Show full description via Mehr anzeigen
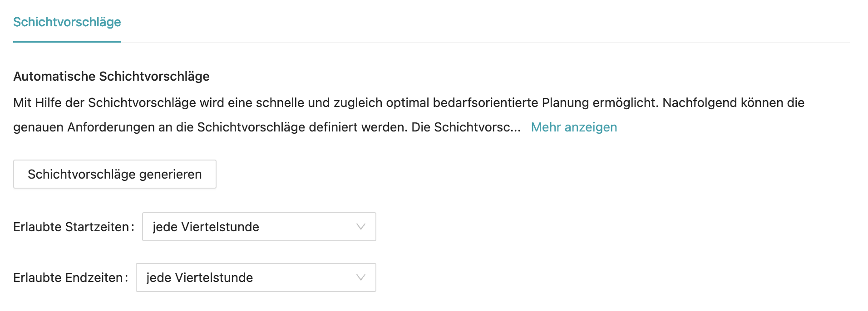868x311 pixels. (x=573, y=127)
